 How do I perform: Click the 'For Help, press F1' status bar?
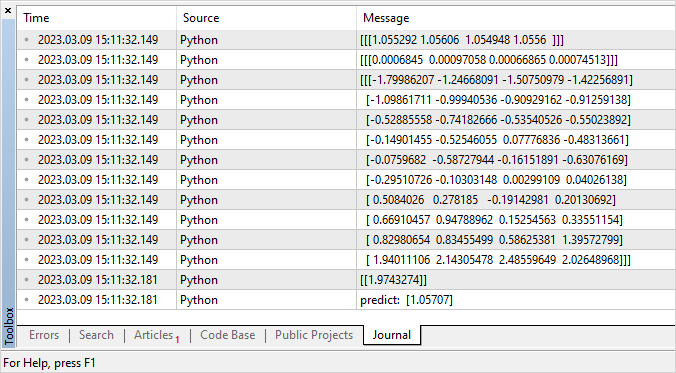49,363
